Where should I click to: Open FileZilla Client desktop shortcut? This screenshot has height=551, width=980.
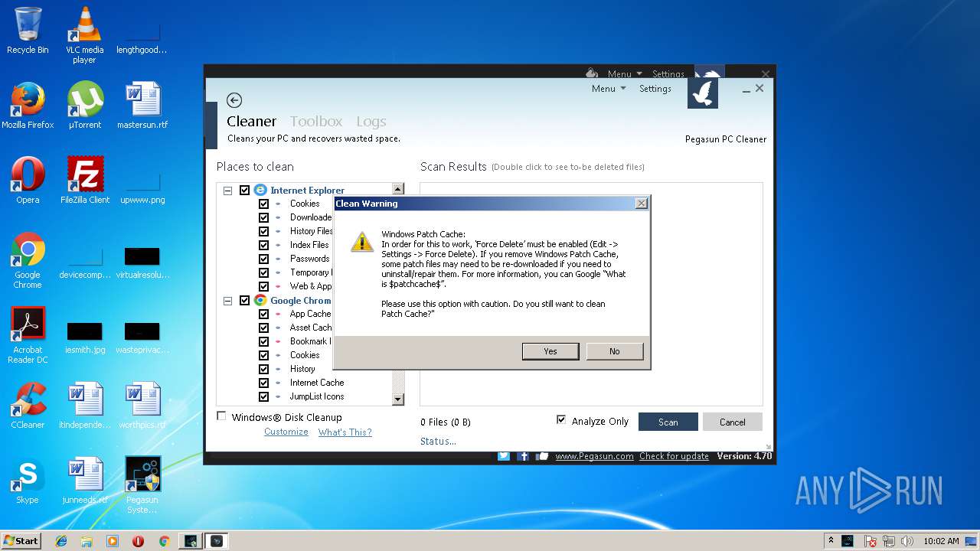[x=85, y=181]
